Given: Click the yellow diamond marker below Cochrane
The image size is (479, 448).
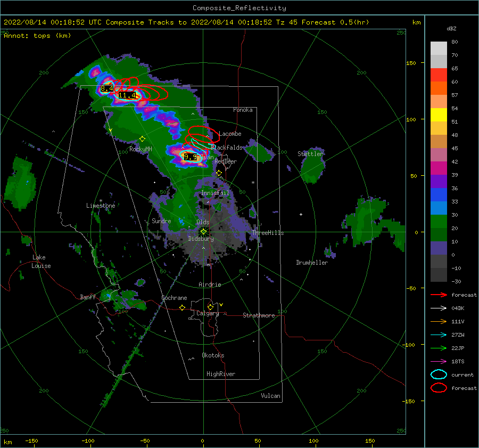Looking at the screenshot, I should [182, 307].
